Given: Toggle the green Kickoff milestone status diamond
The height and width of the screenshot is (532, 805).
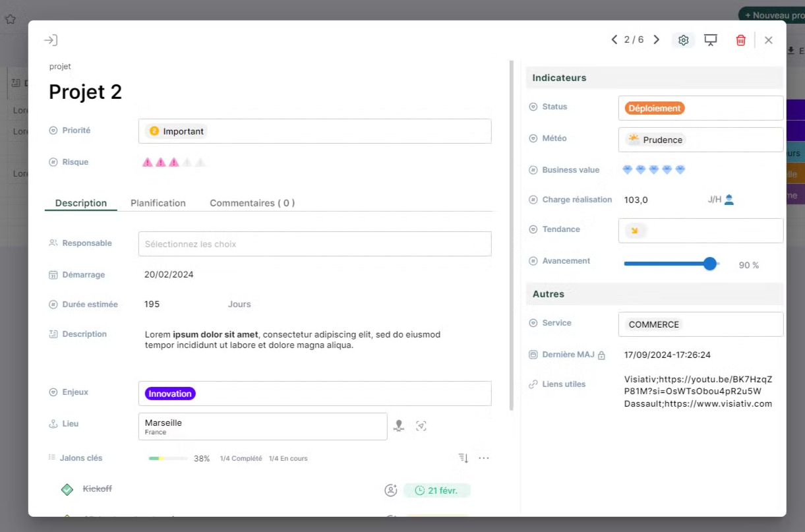Looking at the screenshot, I should click(x=67, y=489).
